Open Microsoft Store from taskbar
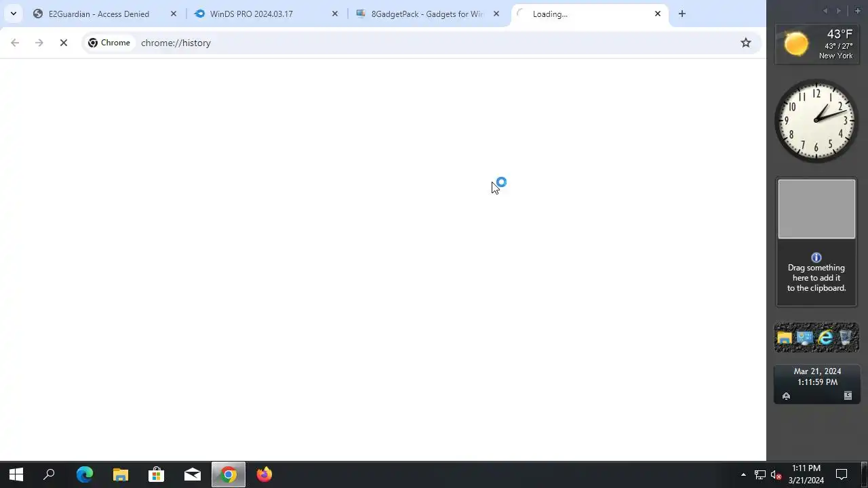The height and width of the screenshot is (488, 868). 157,474
